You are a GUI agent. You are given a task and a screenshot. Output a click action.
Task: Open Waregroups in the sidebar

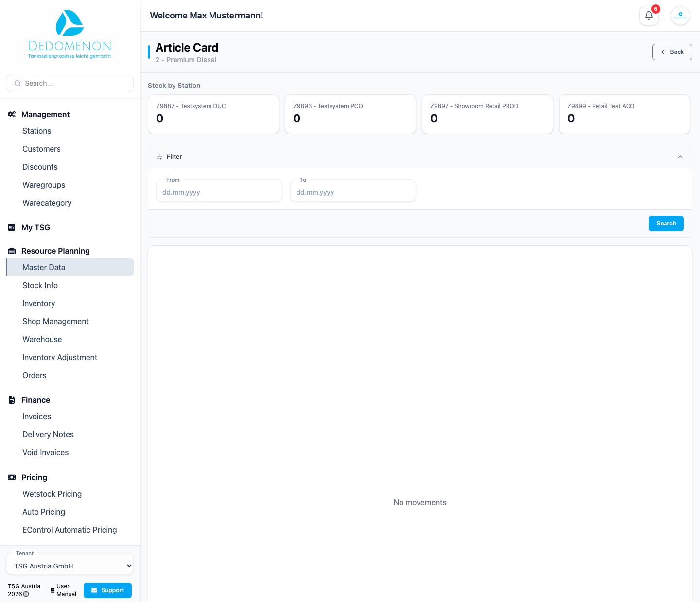[x=70, y=185]
